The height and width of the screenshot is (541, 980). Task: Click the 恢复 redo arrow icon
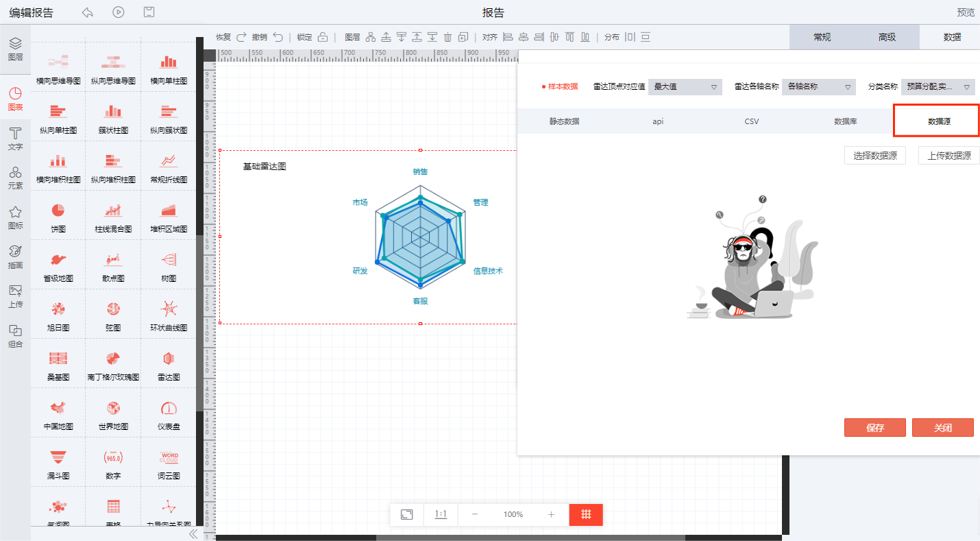(x=241, y=37)
